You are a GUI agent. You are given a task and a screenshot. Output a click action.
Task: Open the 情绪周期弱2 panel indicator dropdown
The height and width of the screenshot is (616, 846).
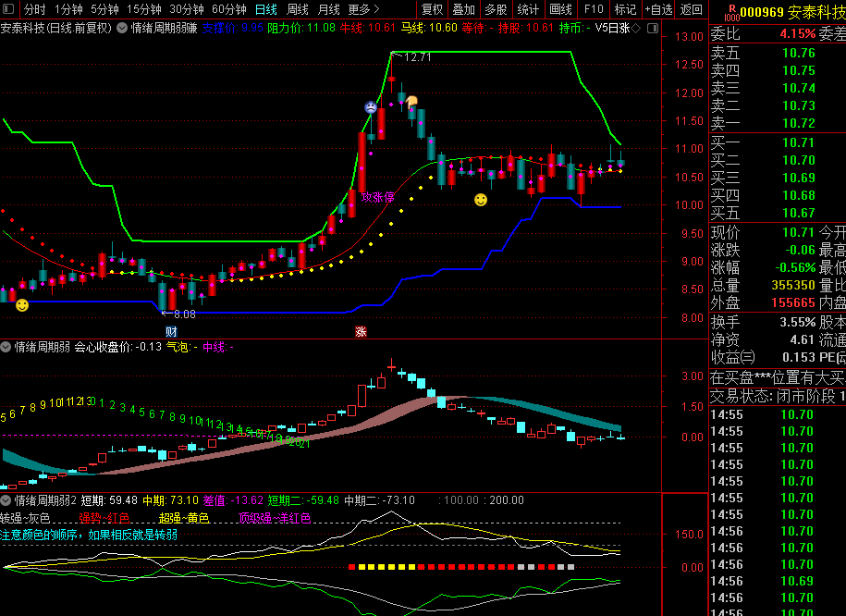click(x=6, y=500)
